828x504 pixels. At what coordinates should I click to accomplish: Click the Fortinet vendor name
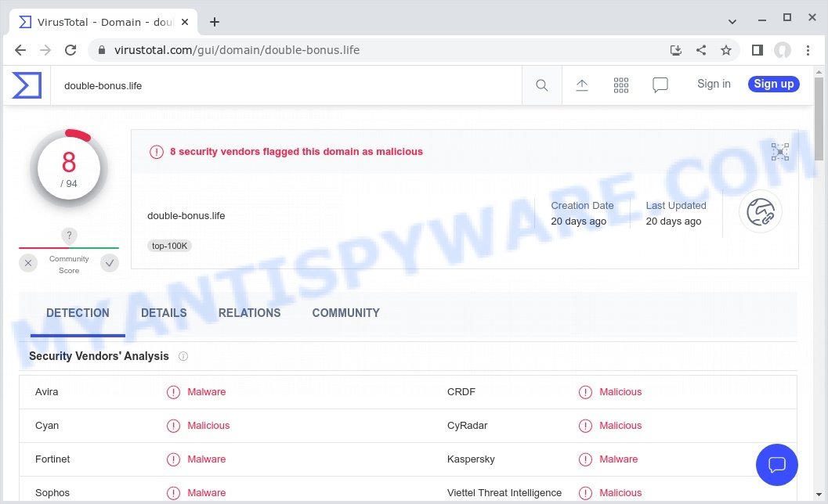pyautogui.click(x=52, y=459)
